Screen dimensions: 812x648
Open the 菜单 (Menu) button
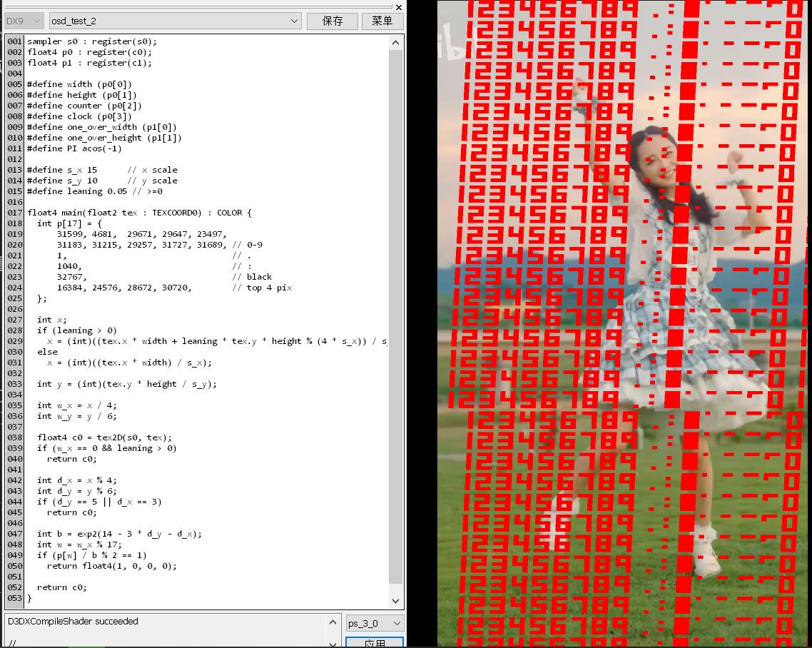click(382, 21)
